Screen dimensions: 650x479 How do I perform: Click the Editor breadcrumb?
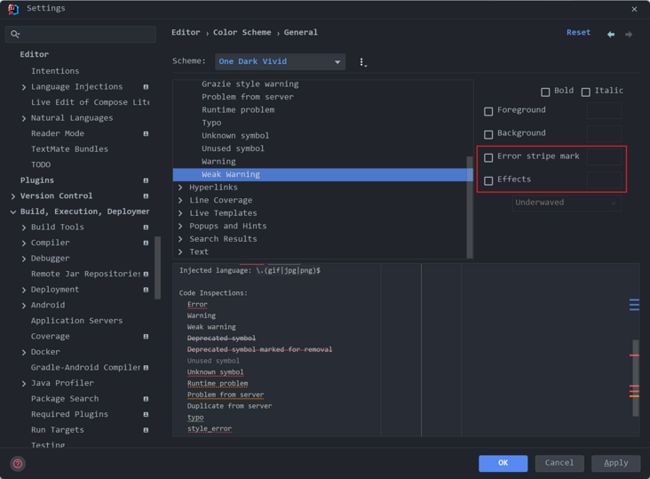tap(185, 32)
